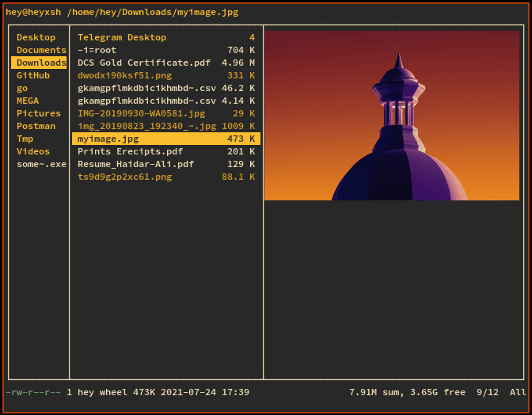The image size is (532, 415).
Task: Click the highlighted Downloads directory
Action: tap(39, 63)
